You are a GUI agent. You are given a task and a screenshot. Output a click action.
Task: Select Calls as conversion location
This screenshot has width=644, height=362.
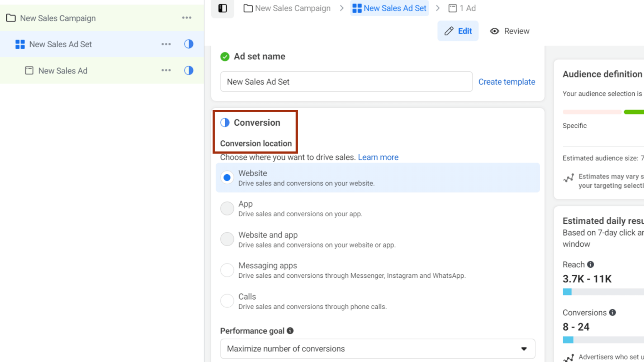227,300
